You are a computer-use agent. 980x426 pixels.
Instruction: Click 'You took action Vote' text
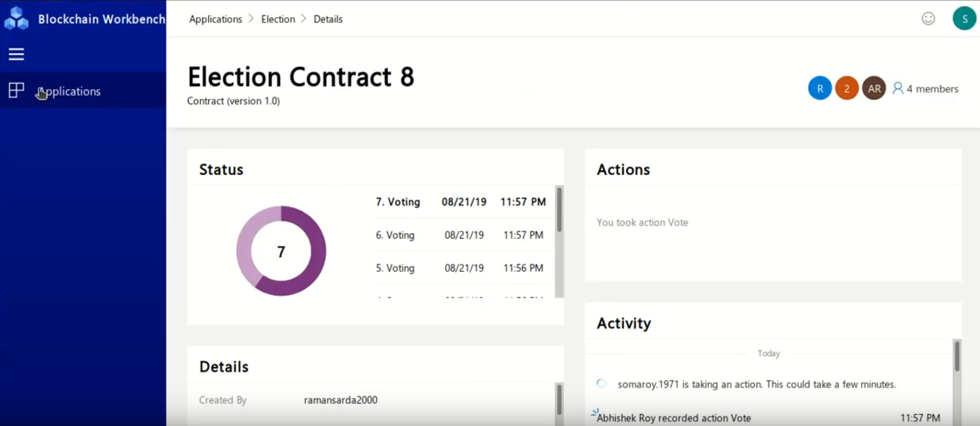click(x=642, y=222)
